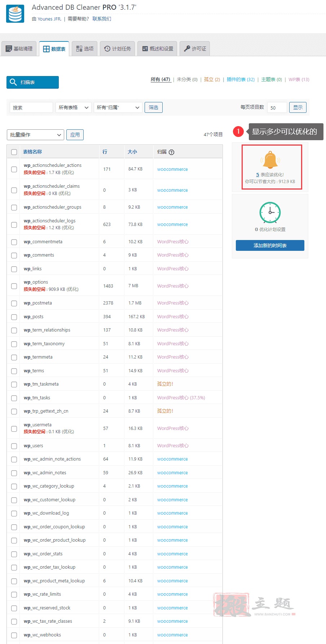Click the key icon on 许可证 tab

coord(187,49)
